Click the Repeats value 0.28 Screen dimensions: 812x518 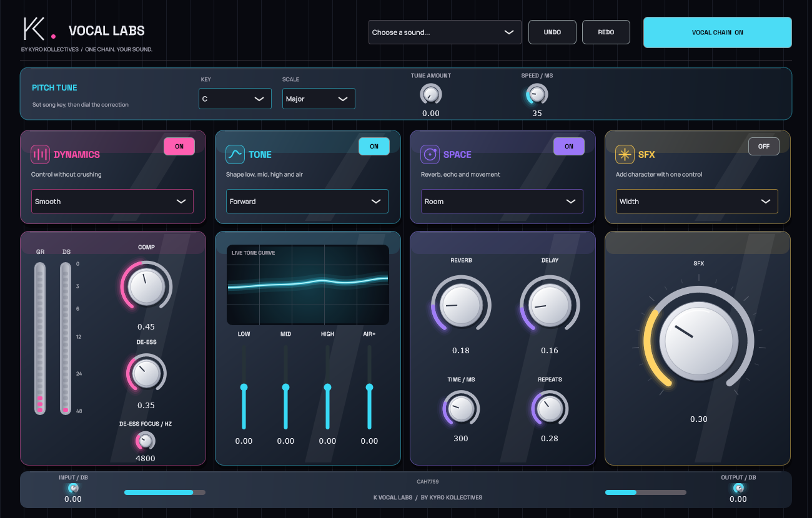(550, 439)
